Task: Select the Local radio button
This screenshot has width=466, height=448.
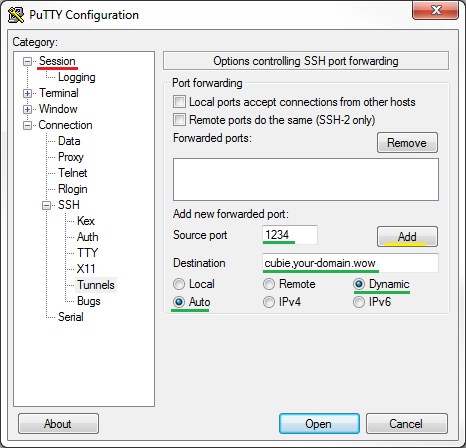Action: 179,284
